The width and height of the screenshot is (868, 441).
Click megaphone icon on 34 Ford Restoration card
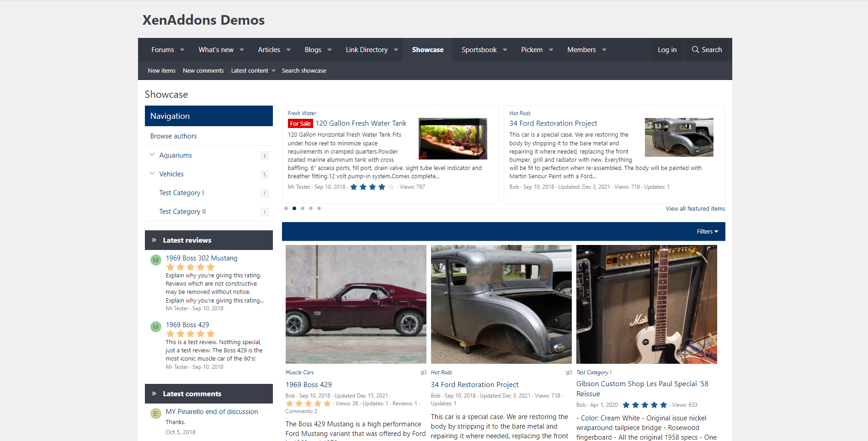pyautogui.click(x=569, y=372)
